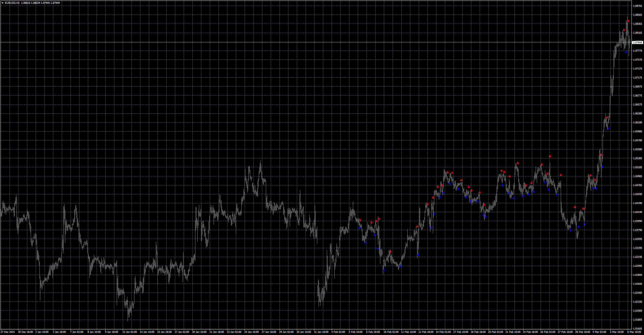644x335 pixels.
Task: Click the 1.03395 price scale label
Action: tap(637, 248)
